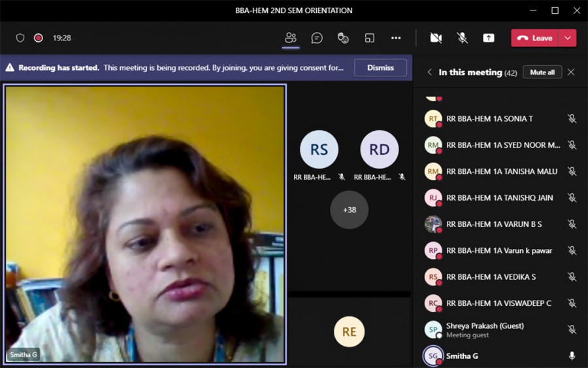Open the More actions ellipsis menu
The image size is (588, 368).
[396, 38]
